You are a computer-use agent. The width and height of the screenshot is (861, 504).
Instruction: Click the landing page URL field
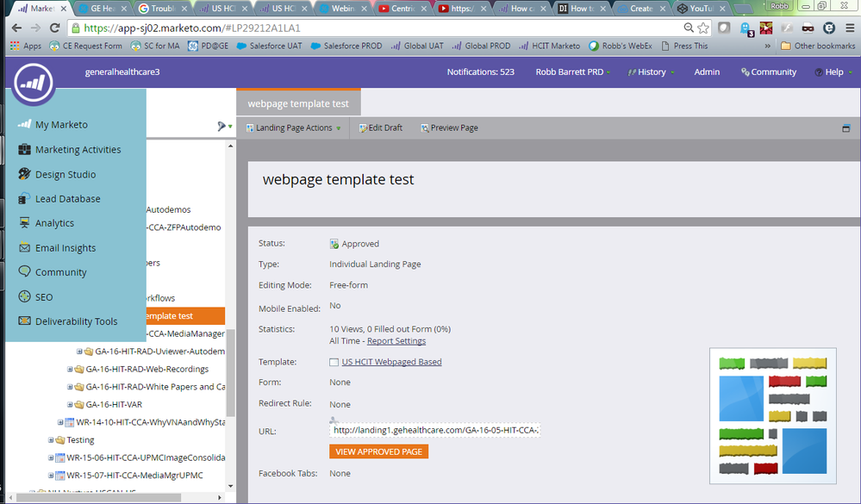pyautogui.click(x=435, y=430)
